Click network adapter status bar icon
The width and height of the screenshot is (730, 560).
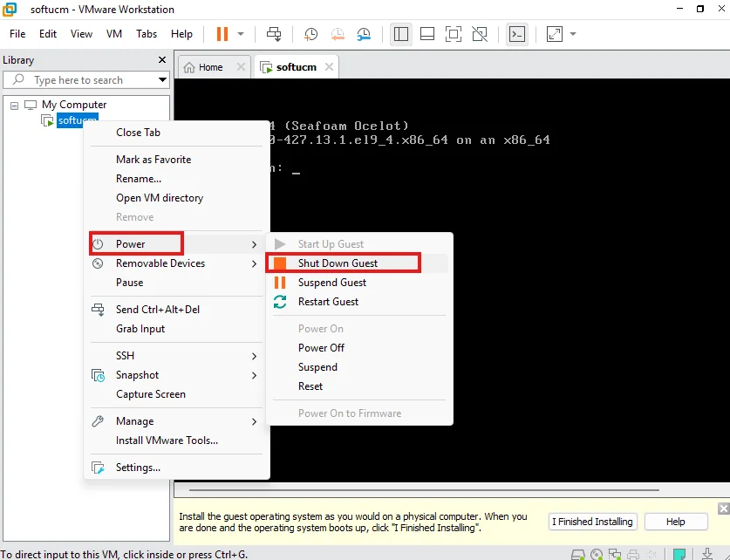(x=615, y=555)
